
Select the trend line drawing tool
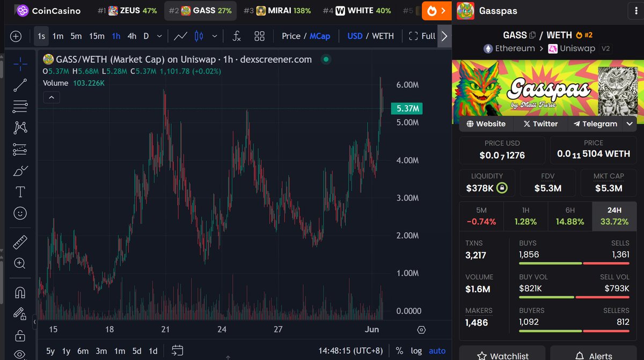(20, 85)
